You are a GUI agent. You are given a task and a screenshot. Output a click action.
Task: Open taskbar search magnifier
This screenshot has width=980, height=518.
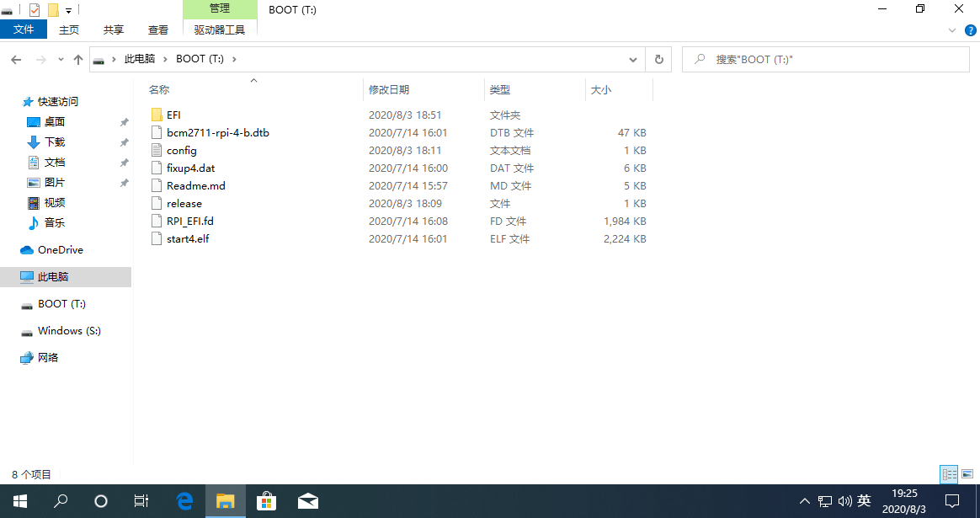click(61, 500)
